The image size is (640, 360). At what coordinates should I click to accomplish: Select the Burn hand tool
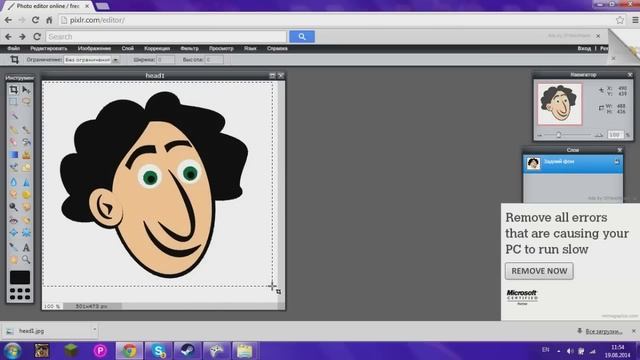pyautogui.click(x=26, y=207)
